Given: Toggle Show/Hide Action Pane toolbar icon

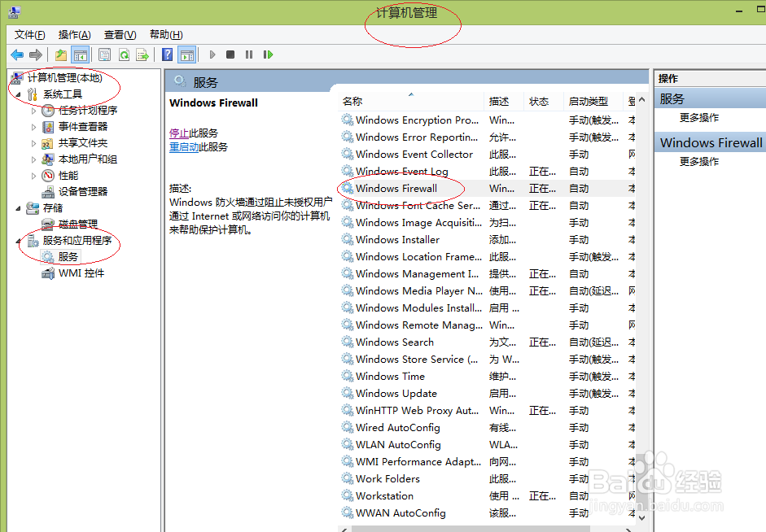Looking at the screenshot, I should 186,55.
